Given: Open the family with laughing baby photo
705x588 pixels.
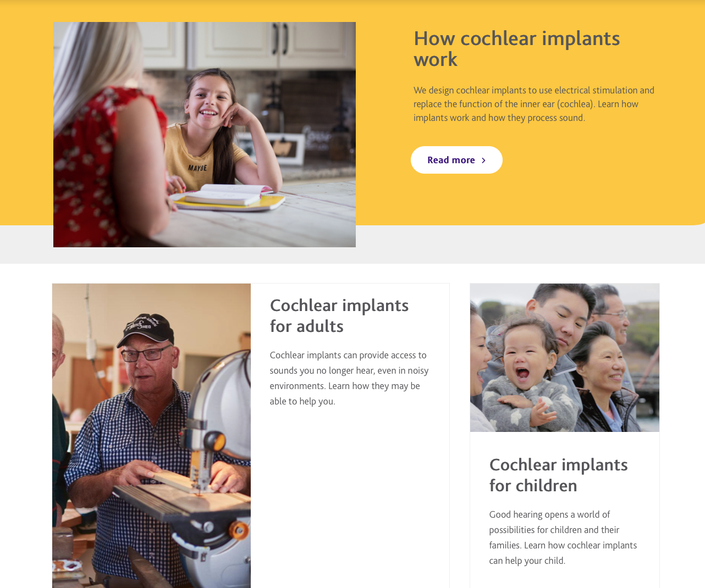Looking at the screenshot, I should 565,358.
